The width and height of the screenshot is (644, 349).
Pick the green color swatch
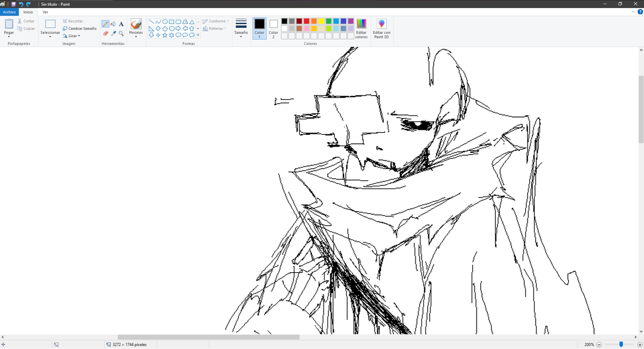click(x=328, y=21)
